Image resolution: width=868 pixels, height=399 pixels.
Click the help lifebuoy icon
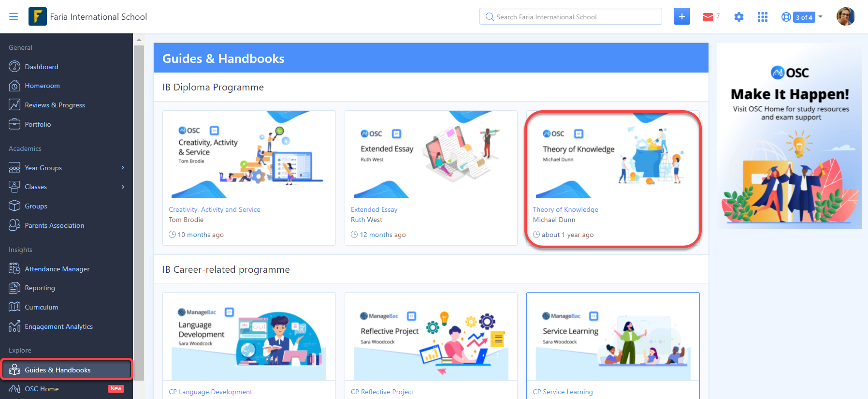tap(786, 17)
